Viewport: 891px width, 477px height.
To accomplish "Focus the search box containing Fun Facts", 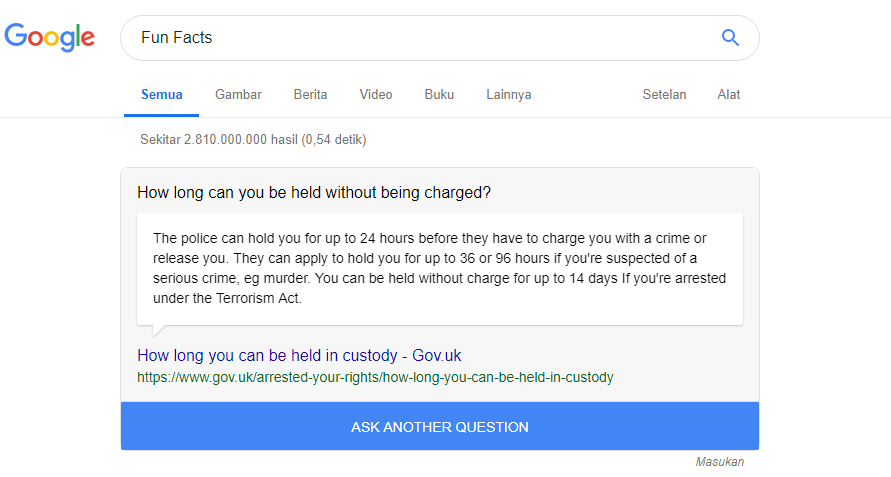I will tap(420, 38).
